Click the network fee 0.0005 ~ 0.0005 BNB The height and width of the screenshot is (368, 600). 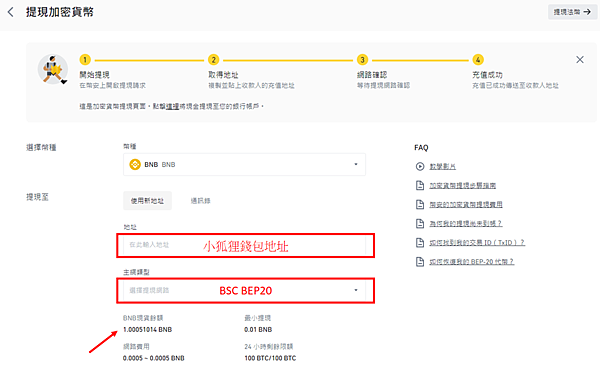(x=153, y=358)
